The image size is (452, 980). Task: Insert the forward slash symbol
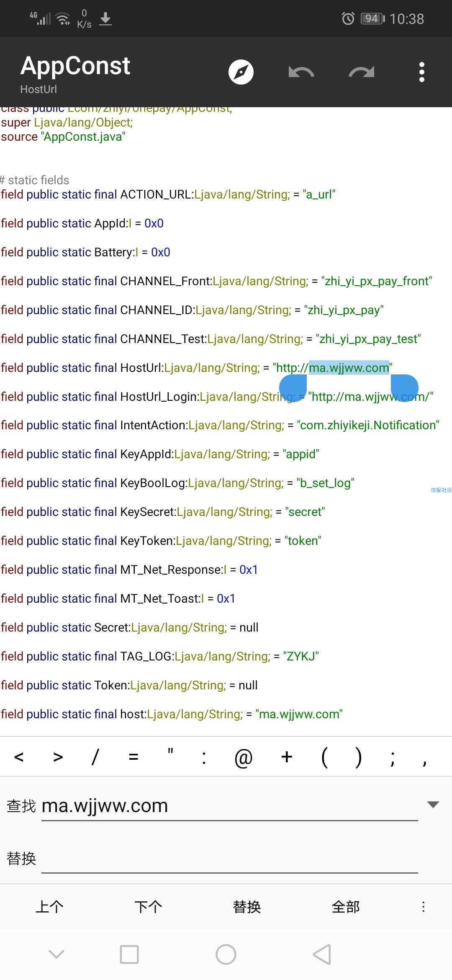pyautogui.click(x=95, y=757)
